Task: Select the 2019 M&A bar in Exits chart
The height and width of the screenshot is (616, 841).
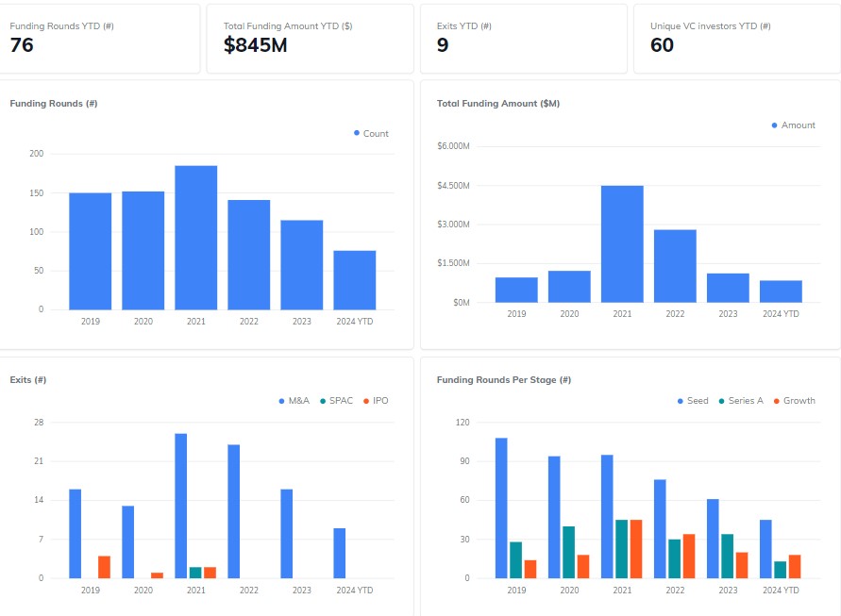Action: (76, 534)
